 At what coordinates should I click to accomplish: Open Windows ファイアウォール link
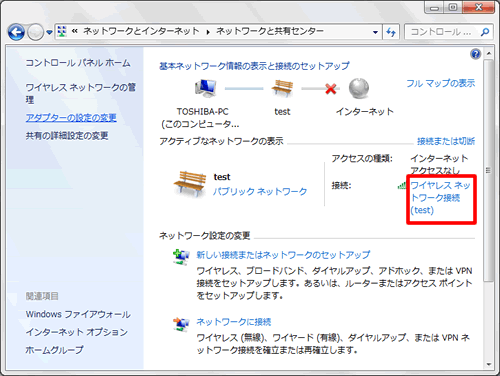[x=78, y=314]
